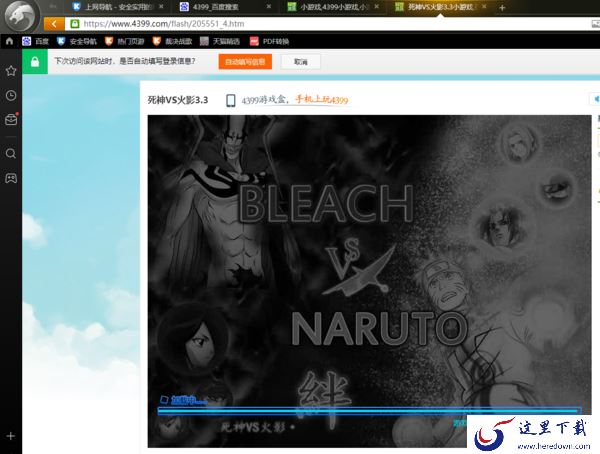
Task: Click the green lock icon in autofill bar
Action: tap(35, 62)
